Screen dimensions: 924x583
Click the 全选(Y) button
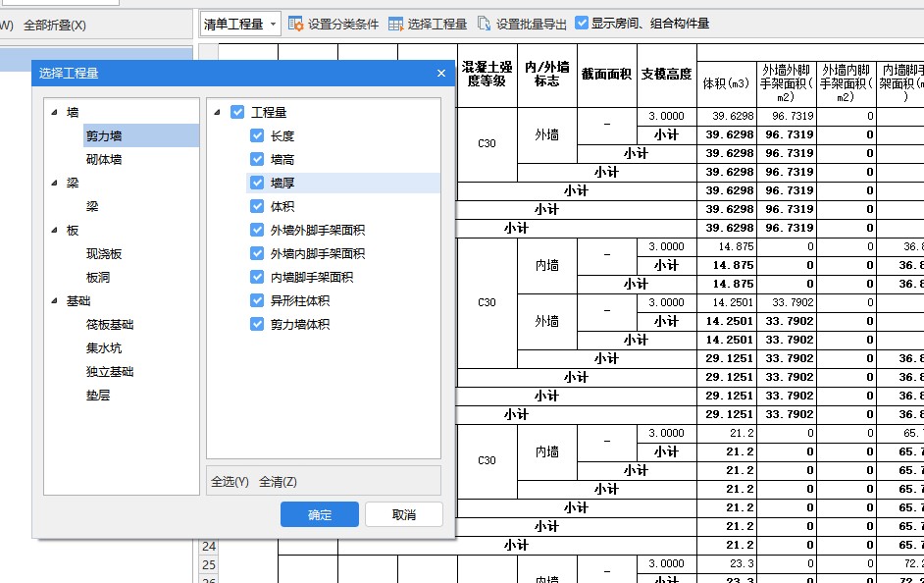230,482
